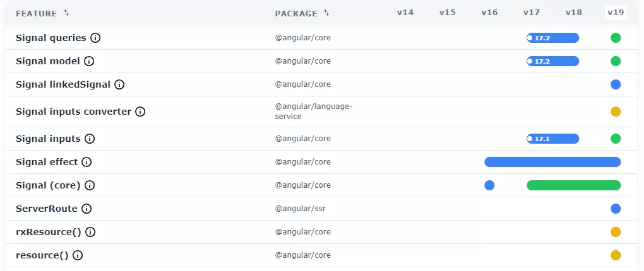Open info icon next to Signal queries
This screenshot has width=644, height=271.
coord(95,38)
